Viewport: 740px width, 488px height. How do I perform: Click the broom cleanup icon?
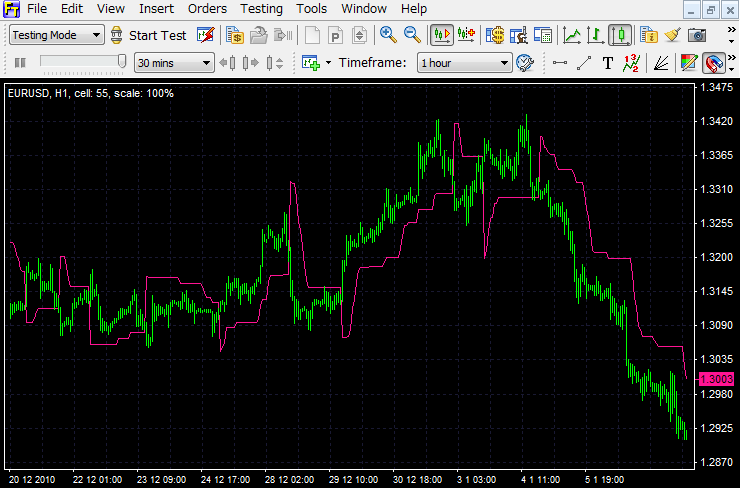673,35
